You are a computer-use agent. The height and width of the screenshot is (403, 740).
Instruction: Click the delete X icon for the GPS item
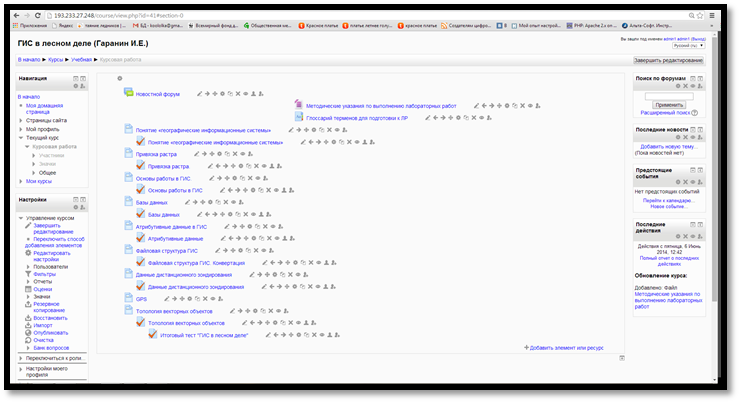click(205, 299)
